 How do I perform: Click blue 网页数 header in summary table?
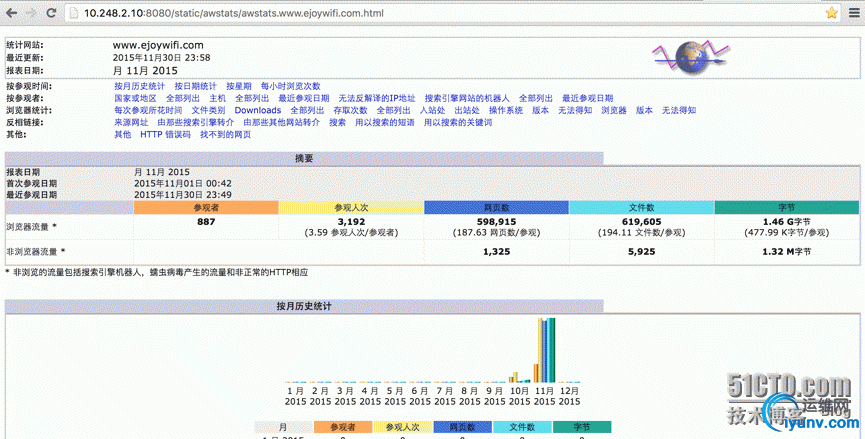(496, 207)
